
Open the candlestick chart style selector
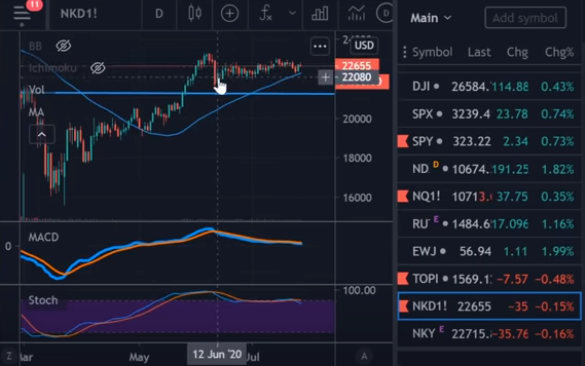195,14
